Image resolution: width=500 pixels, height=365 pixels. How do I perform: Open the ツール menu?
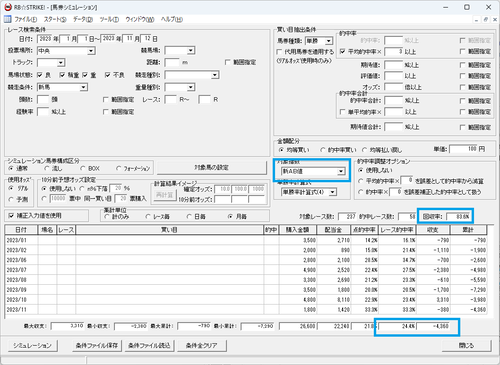coord(109,19)
